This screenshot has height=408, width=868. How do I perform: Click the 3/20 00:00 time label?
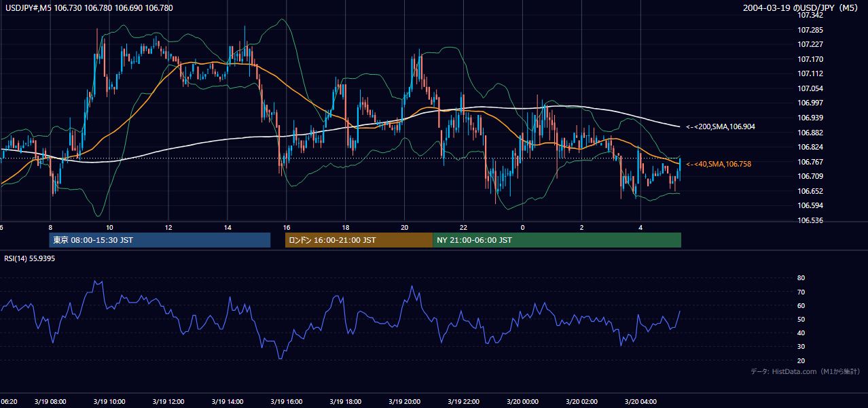523,402
